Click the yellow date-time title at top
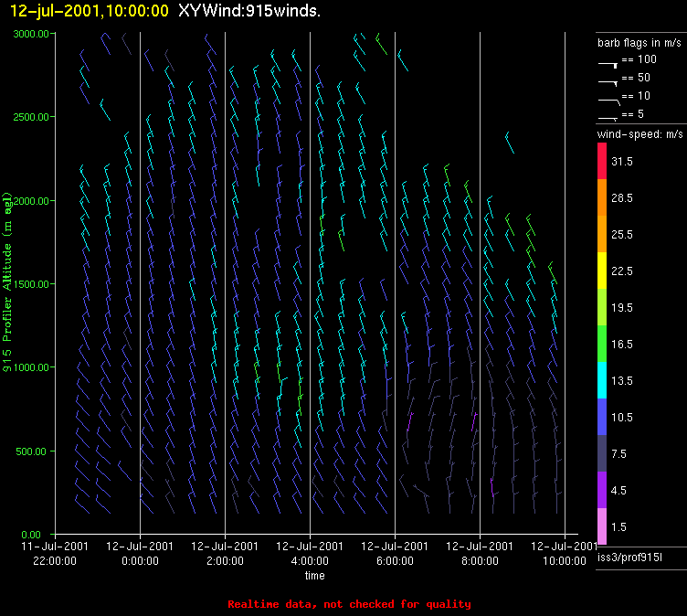 (x=90, y=11)
